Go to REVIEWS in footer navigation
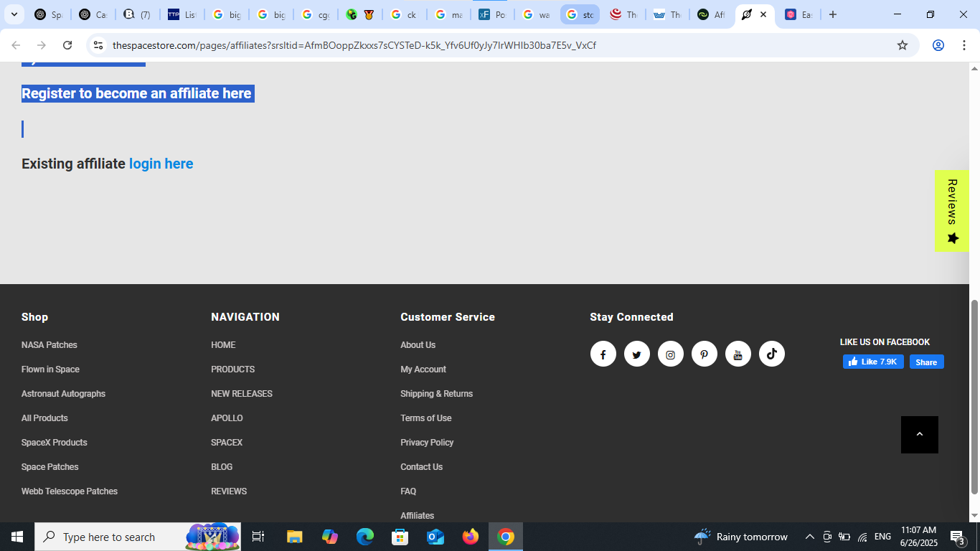 [x=229, y=491]
